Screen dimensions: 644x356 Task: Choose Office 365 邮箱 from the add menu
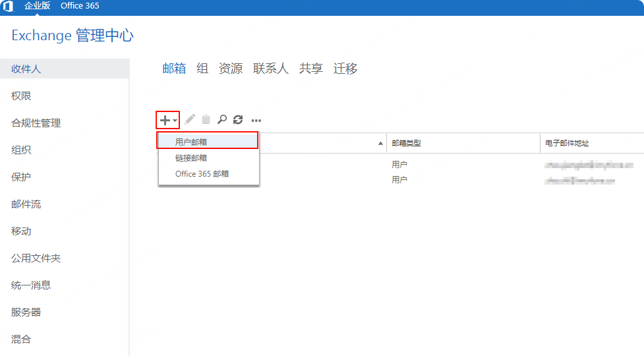[x=208, y=174]
